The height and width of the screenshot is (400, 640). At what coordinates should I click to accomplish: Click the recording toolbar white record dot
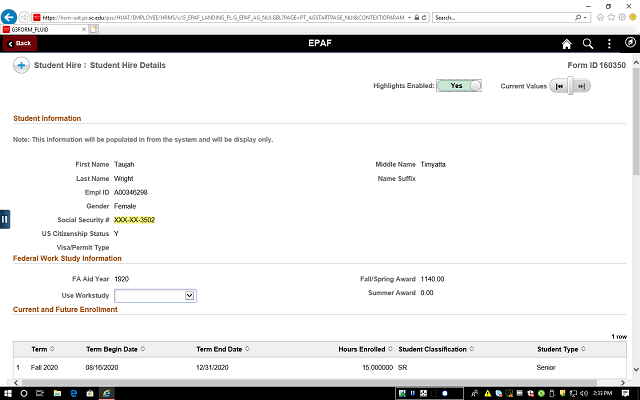tap(444, 393)
